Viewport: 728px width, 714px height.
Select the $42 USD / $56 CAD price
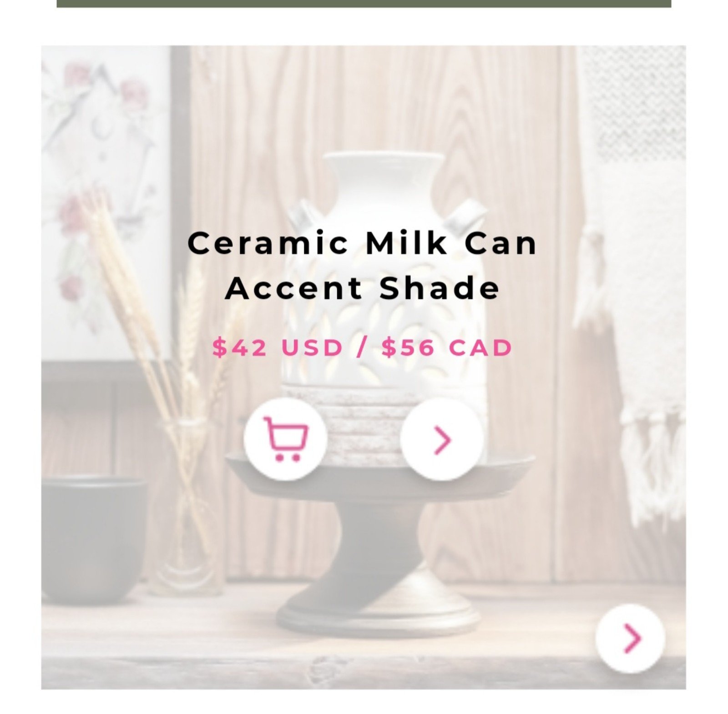tap(363, 348)
